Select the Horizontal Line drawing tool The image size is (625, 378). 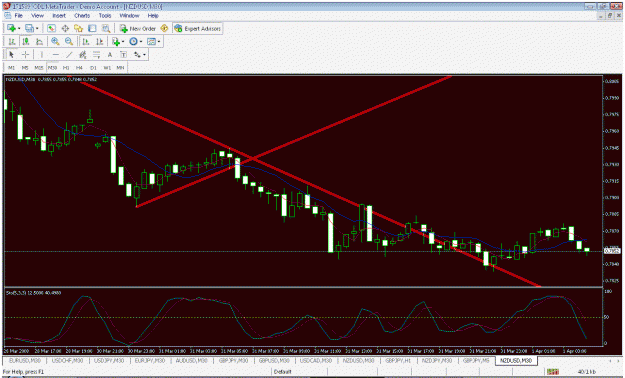[55, 55]
